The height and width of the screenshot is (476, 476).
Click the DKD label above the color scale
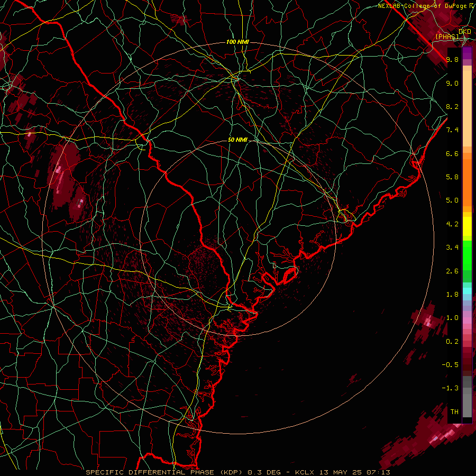[465, 32]
